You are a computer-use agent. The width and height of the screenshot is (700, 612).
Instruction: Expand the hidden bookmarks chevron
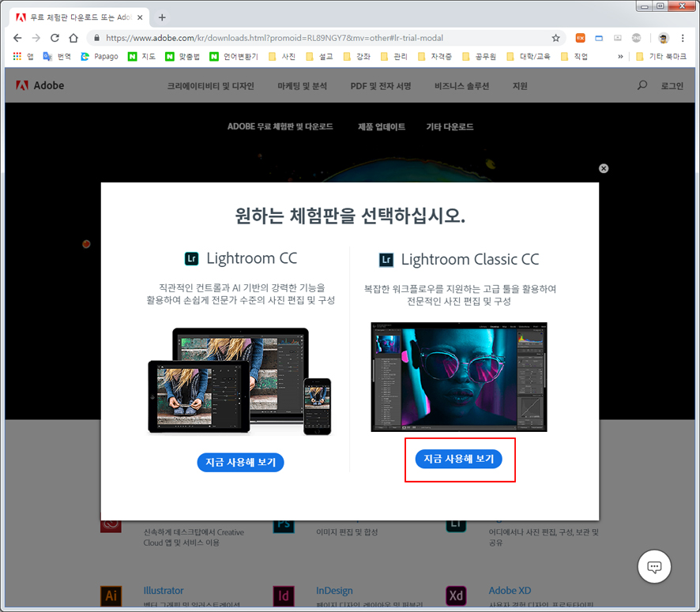point(620,56)
